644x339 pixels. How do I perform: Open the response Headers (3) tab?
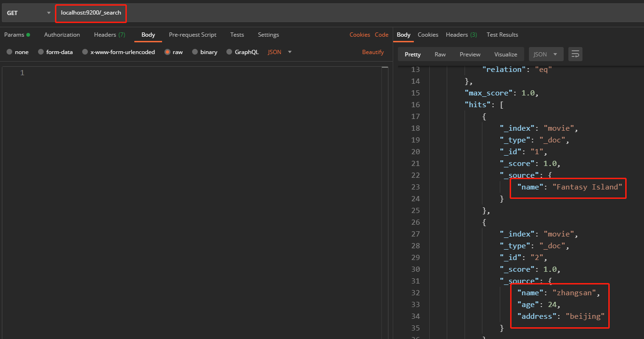click(x=461, y=35)
